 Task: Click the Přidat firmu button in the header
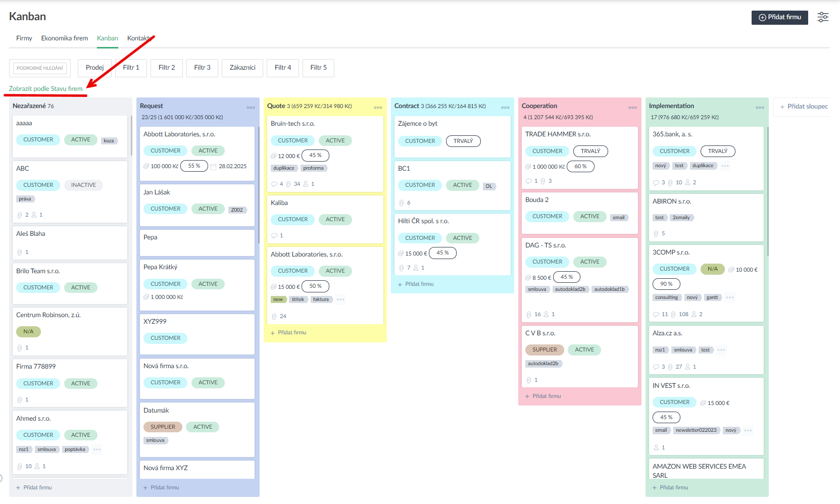779,17
